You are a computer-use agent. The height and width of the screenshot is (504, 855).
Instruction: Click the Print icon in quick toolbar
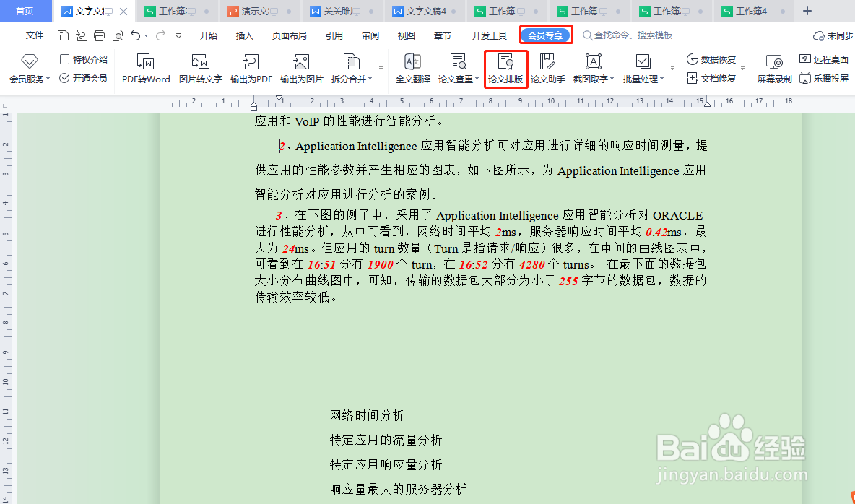point(99,35)
